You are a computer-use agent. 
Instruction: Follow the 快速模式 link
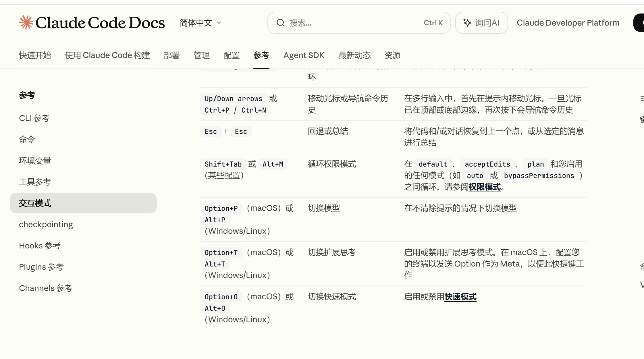click(x=460, y=297)
